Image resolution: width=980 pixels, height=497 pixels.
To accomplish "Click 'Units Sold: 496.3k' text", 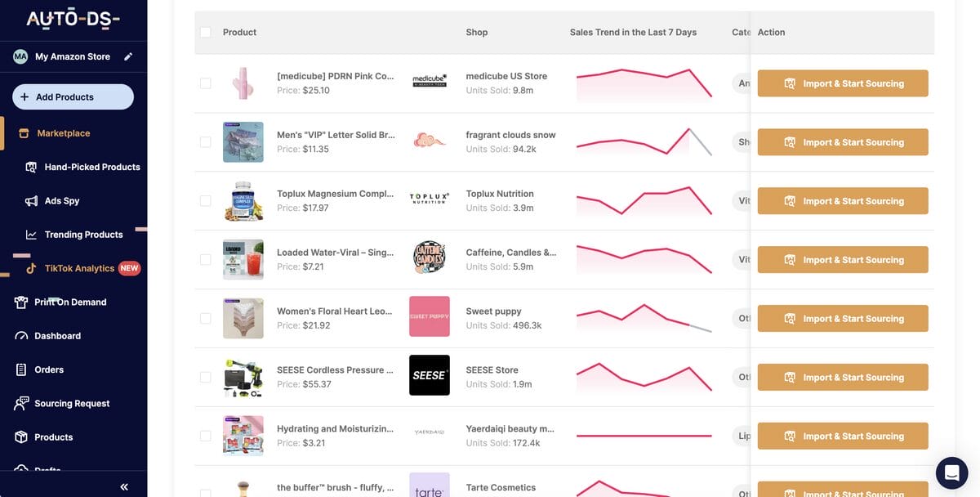I will click(504, 325).
